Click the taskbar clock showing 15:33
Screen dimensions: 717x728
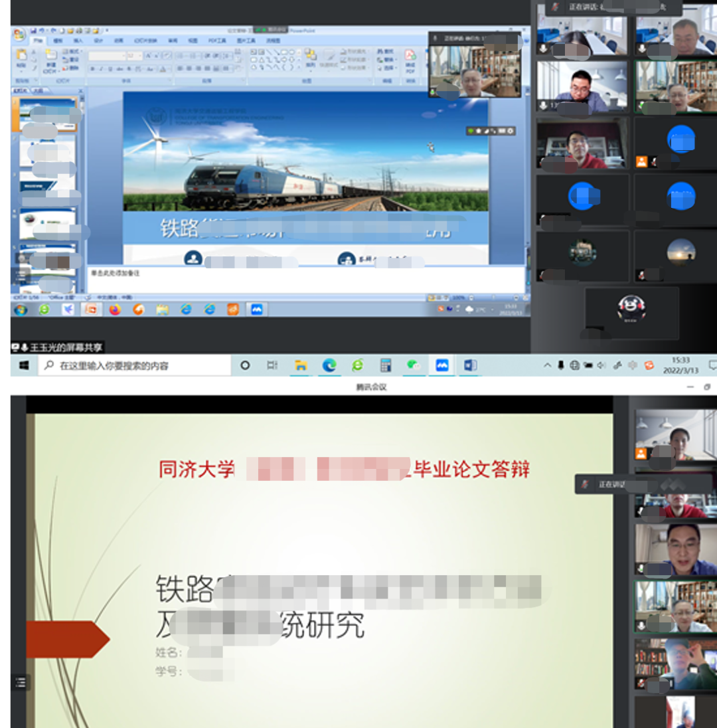677,365
